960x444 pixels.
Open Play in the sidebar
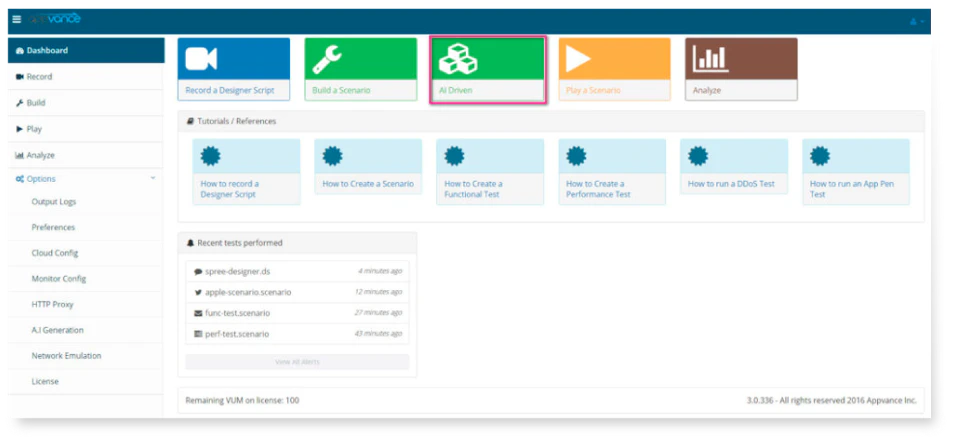[x=86, y=129]
